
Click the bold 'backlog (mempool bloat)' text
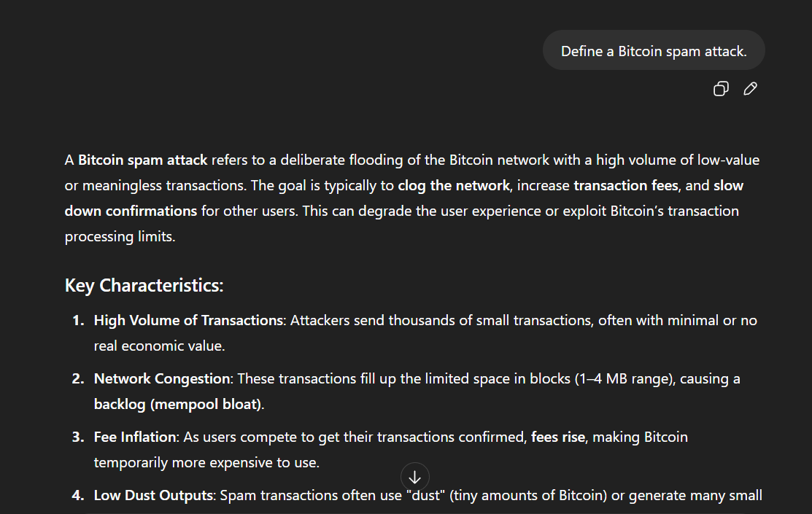coord(177,404)
